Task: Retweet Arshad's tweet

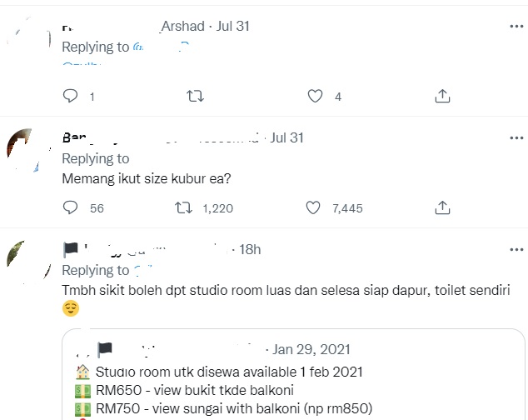Action: pos(195,97)
